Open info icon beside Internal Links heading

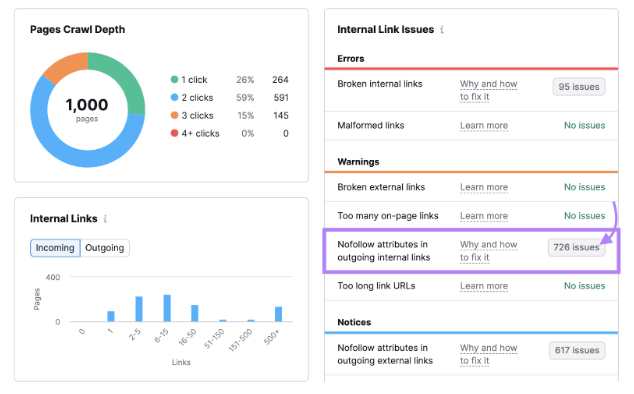(105, 219)
